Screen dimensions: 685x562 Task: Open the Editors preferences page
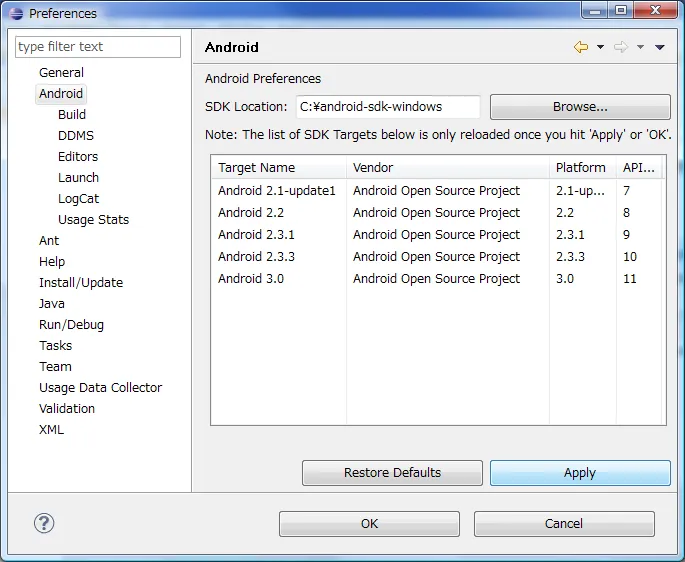[x=78, y=156]
